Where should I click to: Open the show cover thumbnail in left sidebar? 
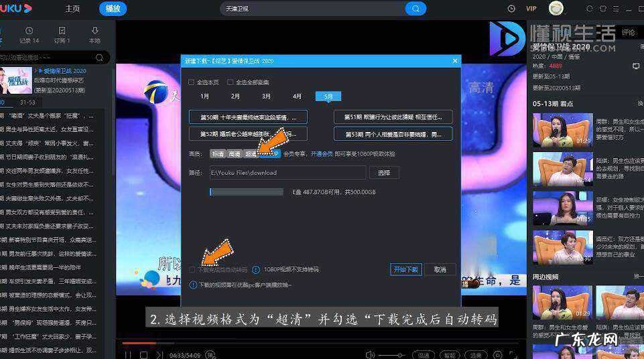tap(16, 80)
